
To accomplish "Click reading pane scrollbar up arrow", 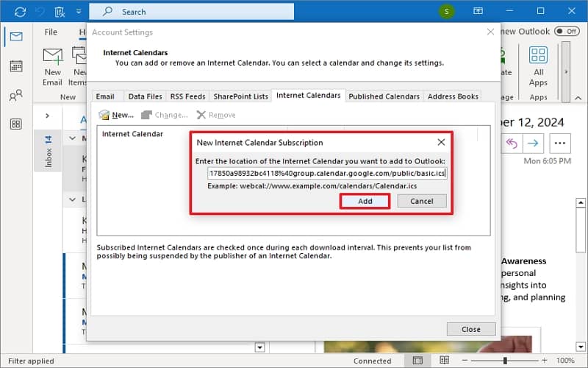I will 581,203.
